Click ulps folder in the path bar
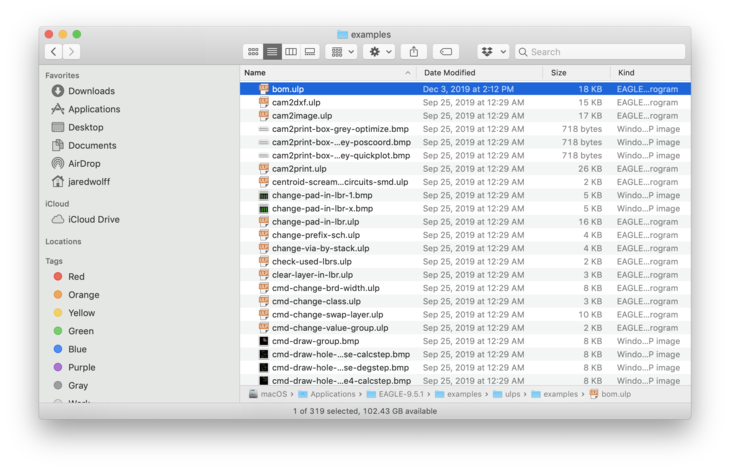The width and height of the screenshot is (730, 471). coord(507,394)
